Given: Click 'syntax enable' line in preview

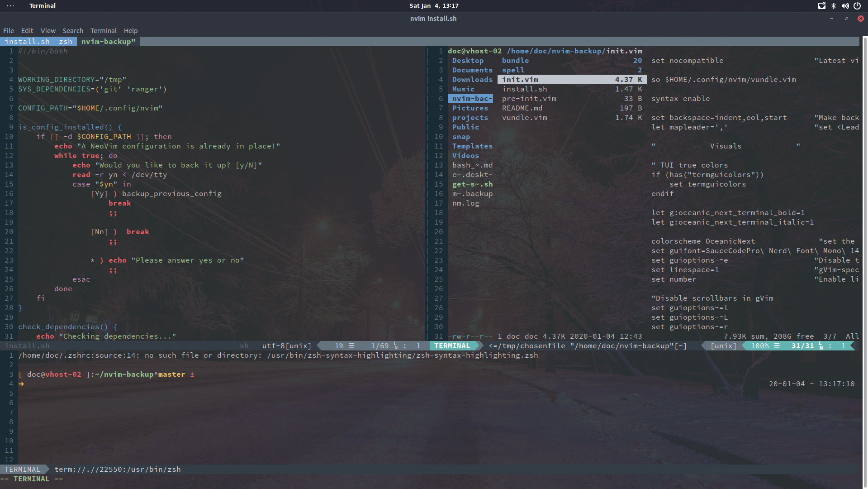Looking at the screenshot, I should pos(680,99).
